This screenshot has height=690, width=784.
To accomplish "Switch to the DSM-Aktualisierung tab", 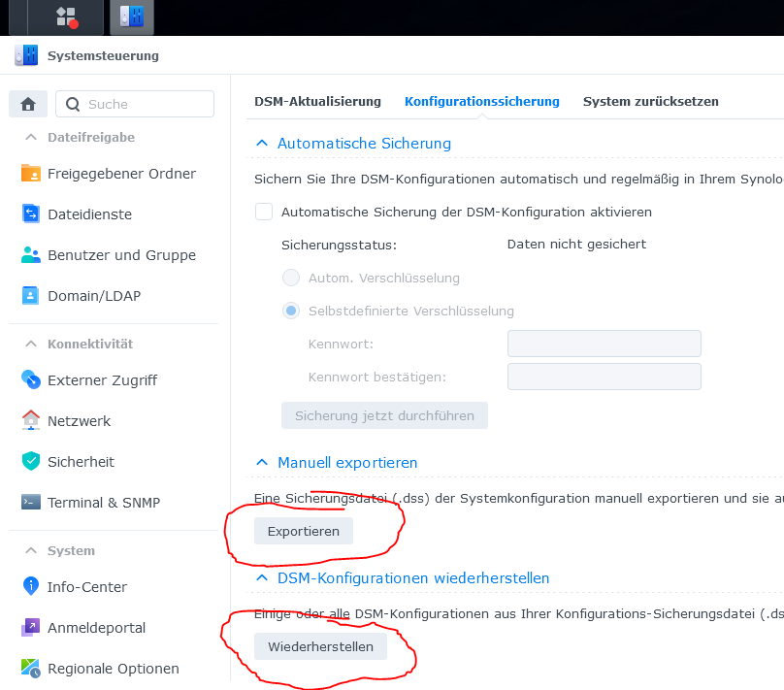I will point(317,102).
